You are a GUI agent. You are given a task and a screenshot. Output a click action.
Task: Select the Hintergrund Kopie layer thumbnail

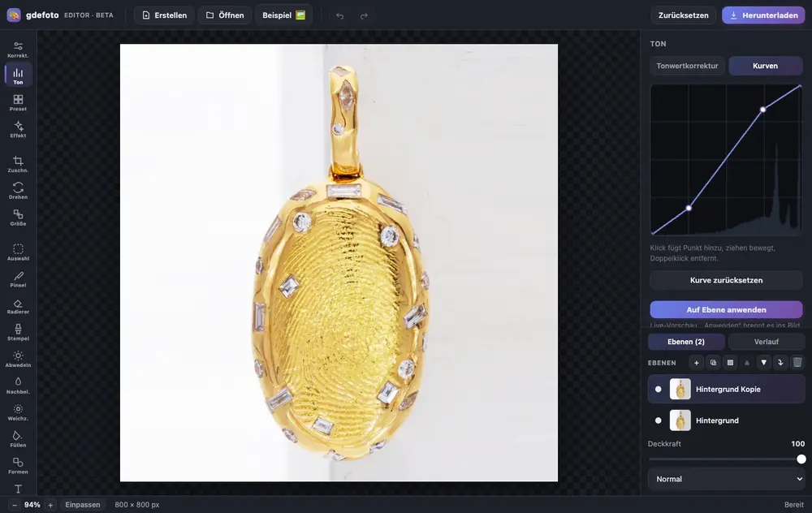point(680,390)
